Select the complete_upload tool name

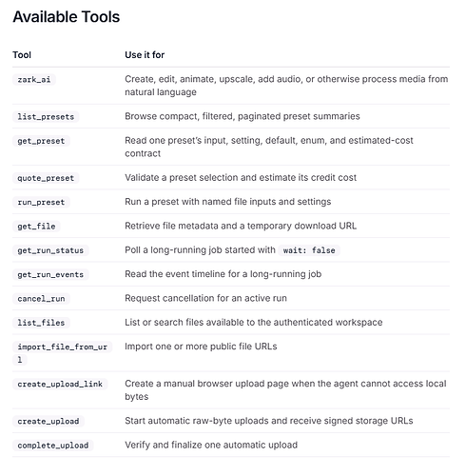tap(53, 446)
